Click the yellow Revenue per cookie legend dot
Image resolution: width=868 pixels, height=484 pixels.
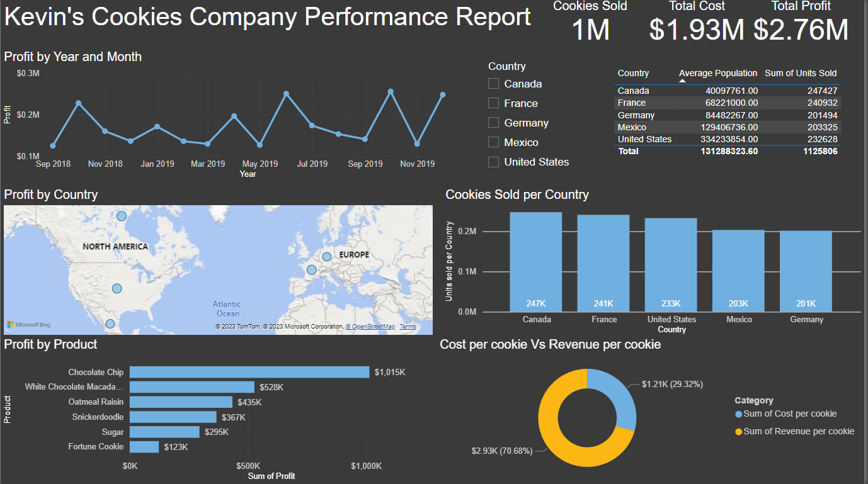tap(739, 432)
